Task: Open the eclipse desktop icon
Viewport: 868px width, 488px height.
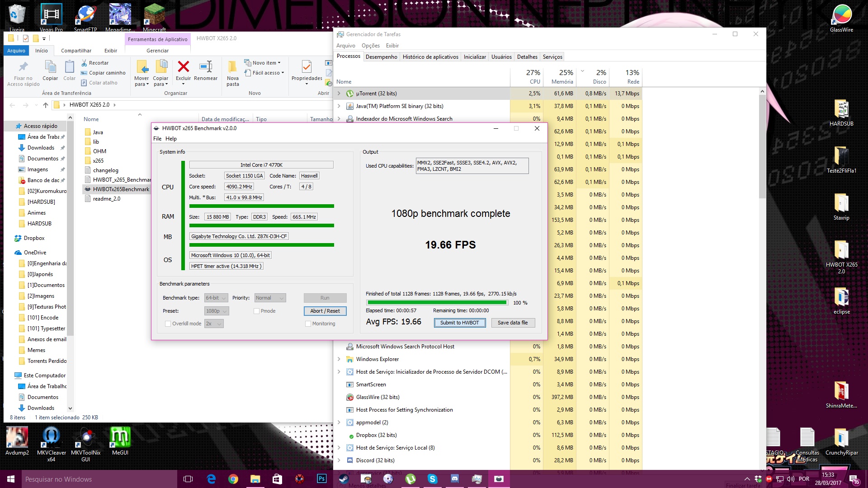Action: coord(841,300)
